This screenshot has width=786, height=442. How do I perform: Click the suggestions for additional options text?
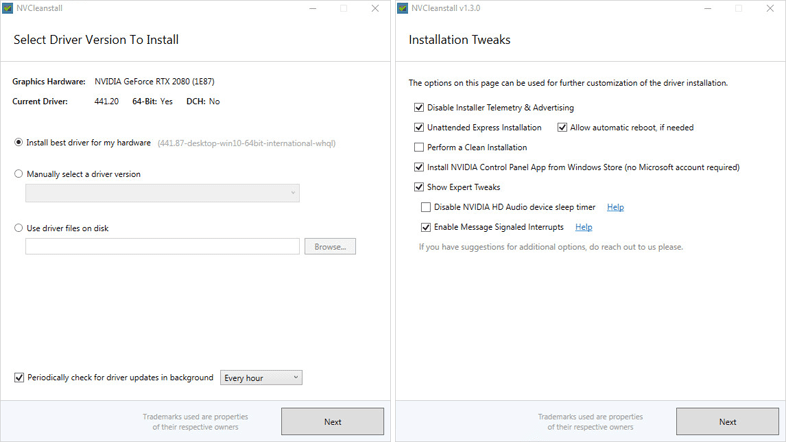pos(551,247)
